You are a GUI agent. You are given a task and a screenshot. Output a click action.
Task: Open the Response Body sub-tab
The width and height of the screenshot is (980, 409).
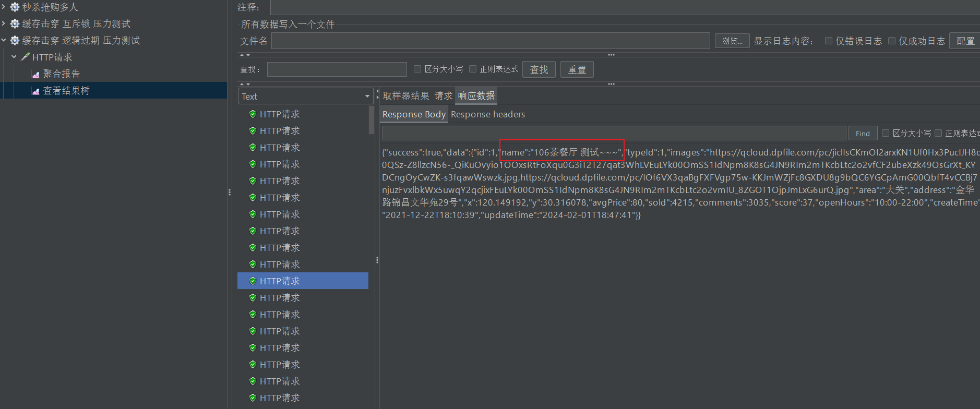pos(414,114)
